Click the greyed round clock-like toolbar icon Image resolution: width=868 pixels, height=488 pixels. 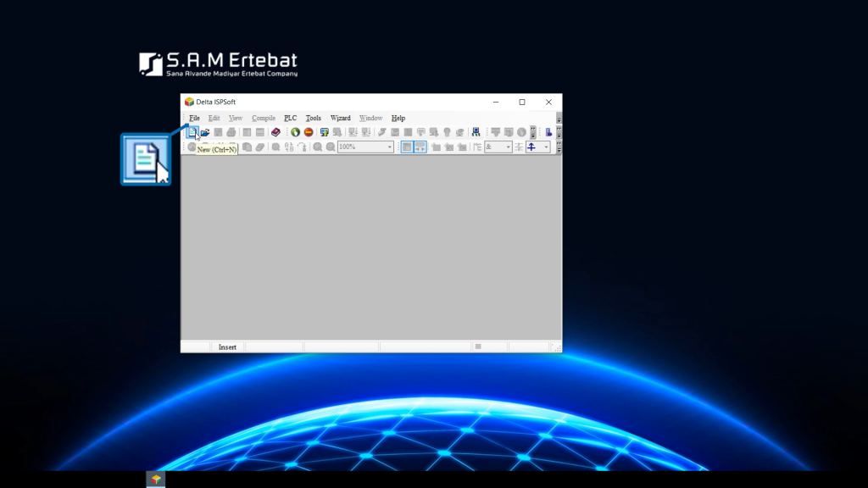point(521,132)
